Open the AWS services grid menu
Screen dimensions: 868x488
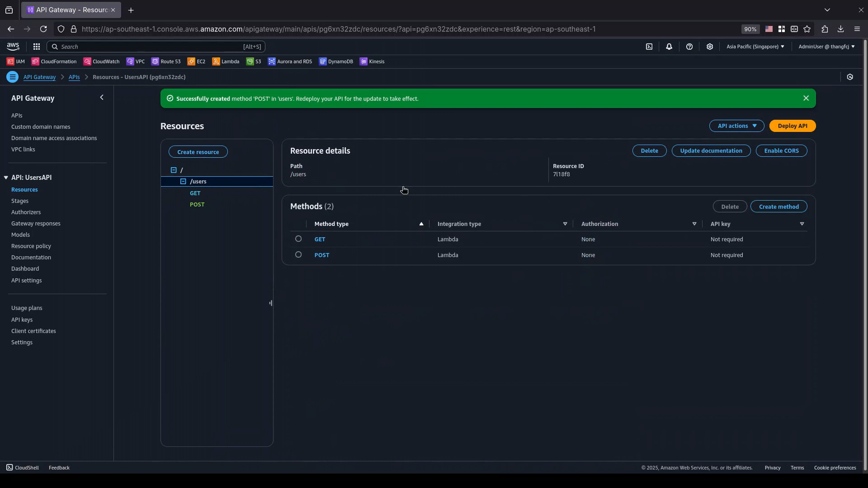(x=37, y=47)
